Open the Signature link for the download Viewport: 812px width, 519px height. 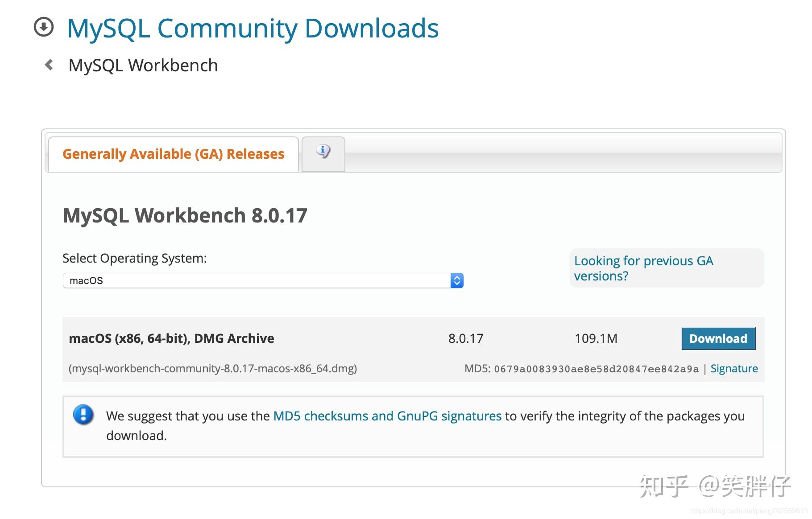click(x=733, y=368)
